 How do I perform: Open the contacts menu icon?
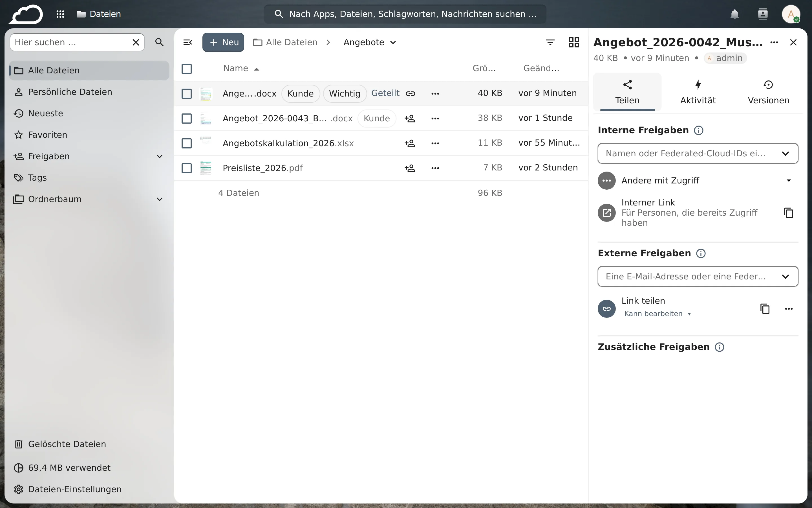click(763, 14)
